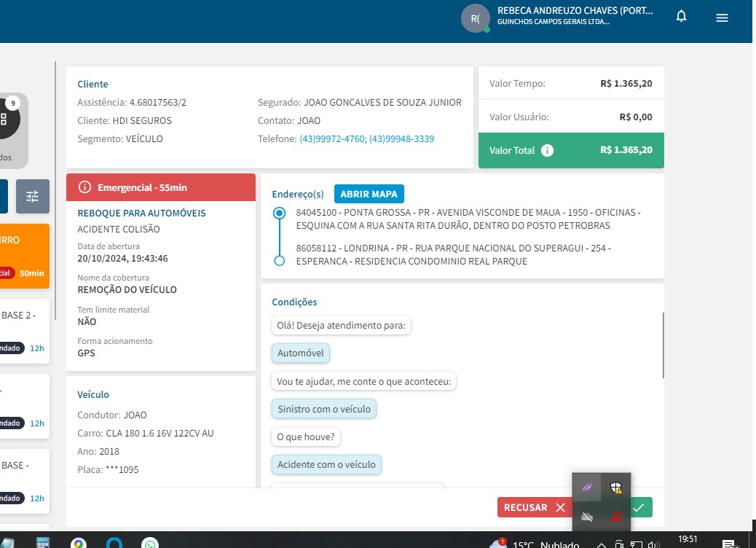Open Windows Security shield tray icon
The height and width of the screenshot is (548, 756).
tap(615, 488)
